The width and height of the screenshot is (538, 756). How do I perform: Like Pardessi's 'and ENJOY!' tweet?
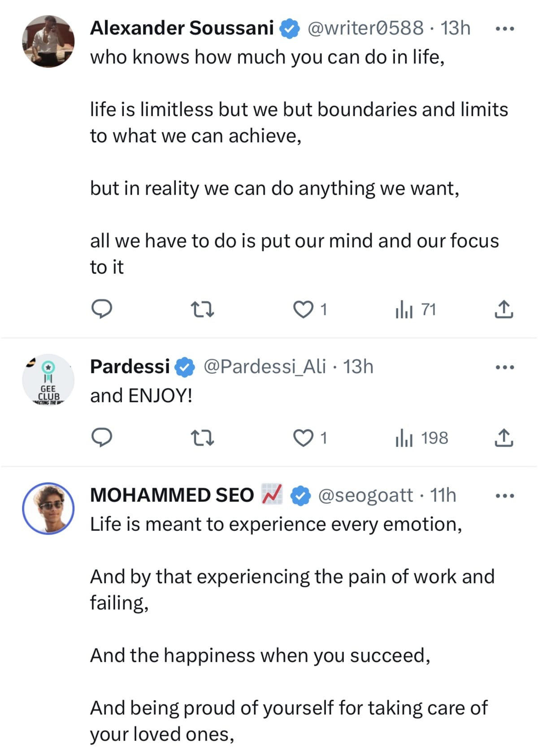click(303, 437)
